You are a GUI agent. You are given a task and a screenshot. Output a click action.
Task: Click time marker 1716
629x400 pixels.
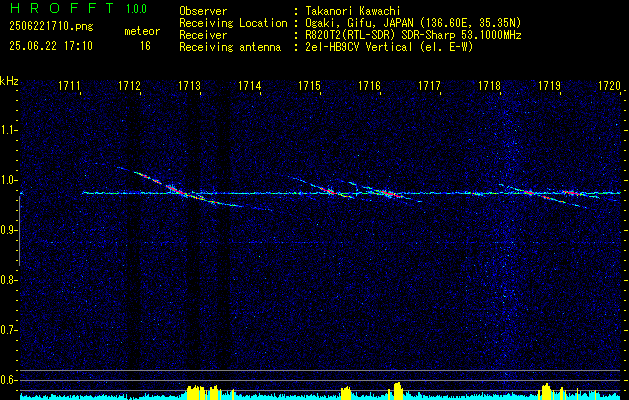pyautogui.click(x=369, y=86)
